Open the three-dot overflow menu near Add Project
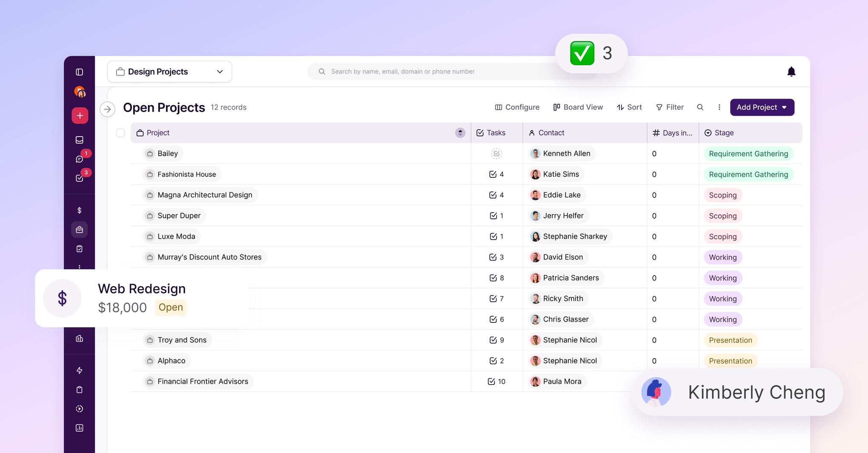The height and width of the screenshot is (453, 868). (x=719, y=107)
